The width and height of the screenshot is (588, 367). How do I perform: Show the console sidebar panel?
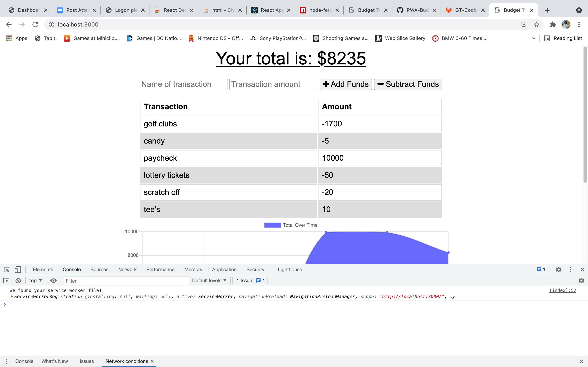(x=6, y=281)
